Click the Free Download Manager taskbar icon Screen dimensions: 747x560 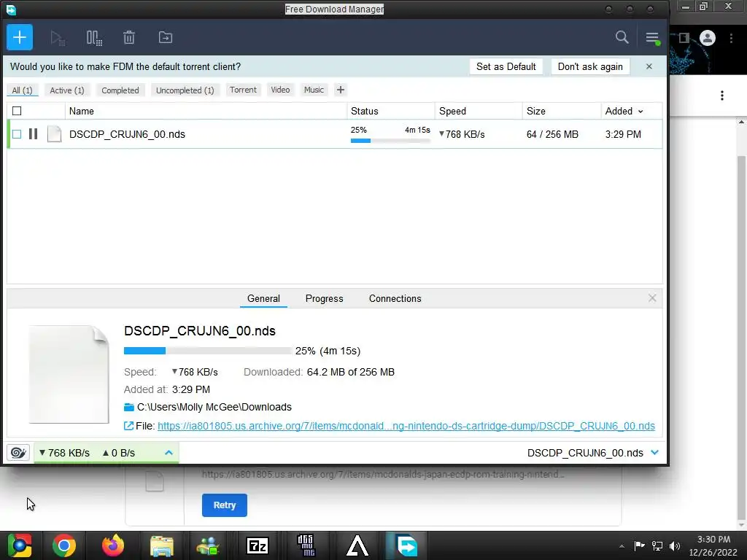point(407,545)
